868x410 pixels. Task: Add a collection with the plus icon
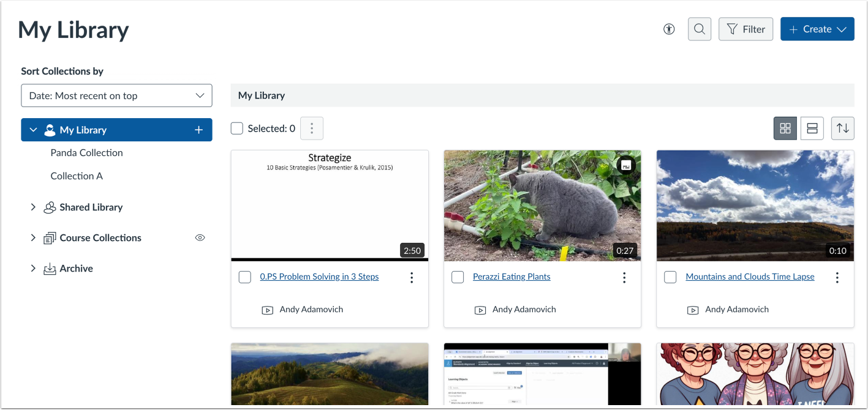[198, 130]
